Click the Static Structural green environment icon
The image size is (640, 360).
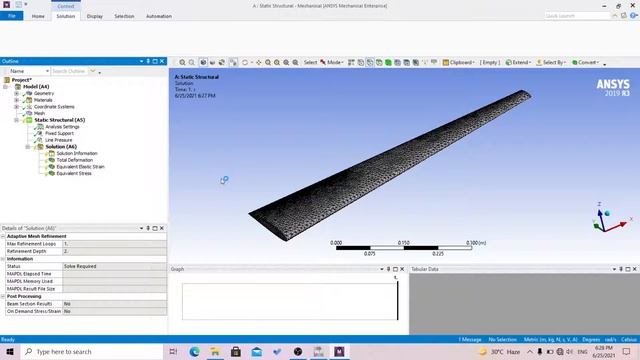click(x=29, y=120)
